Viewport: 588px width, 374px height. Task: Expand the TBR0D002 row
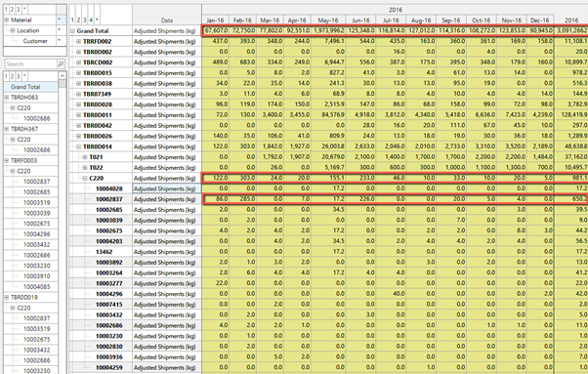pyautogui.click(x=79, y=52)
